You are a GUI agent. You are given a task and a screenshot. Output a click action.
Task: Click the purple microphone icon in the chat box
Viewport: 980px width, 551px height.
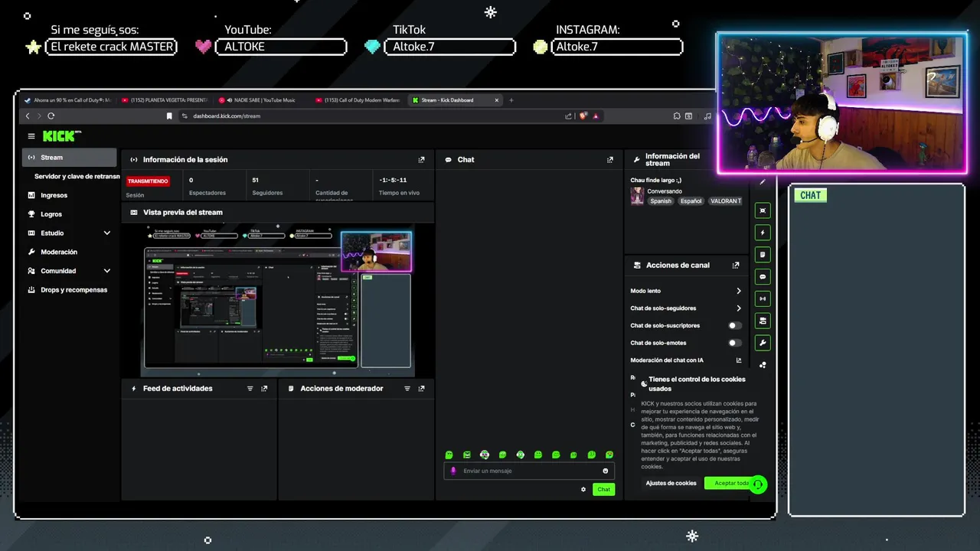click(x=453, y=471)
